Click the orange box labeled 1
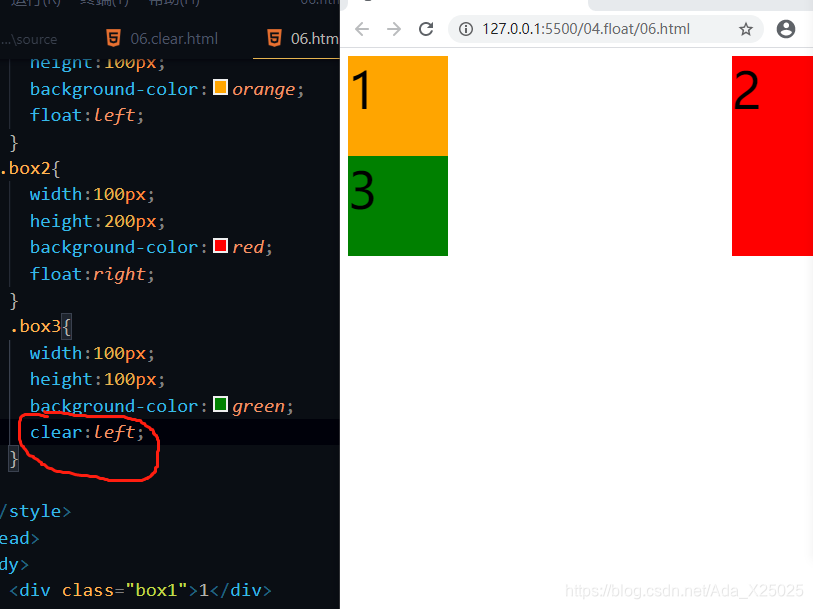Screen dimensions: 813x609 point(398,106)
